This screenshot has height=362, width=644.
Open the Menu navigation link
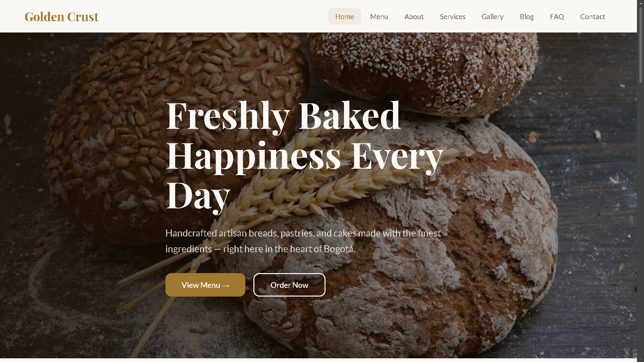(x=379, y=16)
